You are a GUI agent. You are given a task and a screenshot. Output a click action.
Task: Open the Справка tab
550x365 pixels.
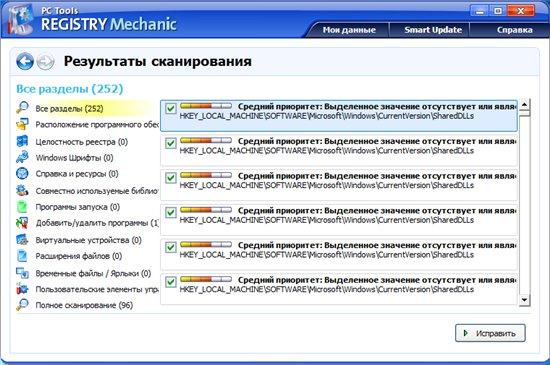tap(515, 30)
